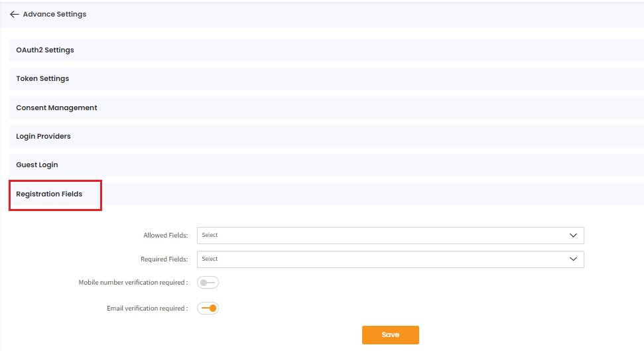Open the Login Providers section

click(x=43, y=136)
